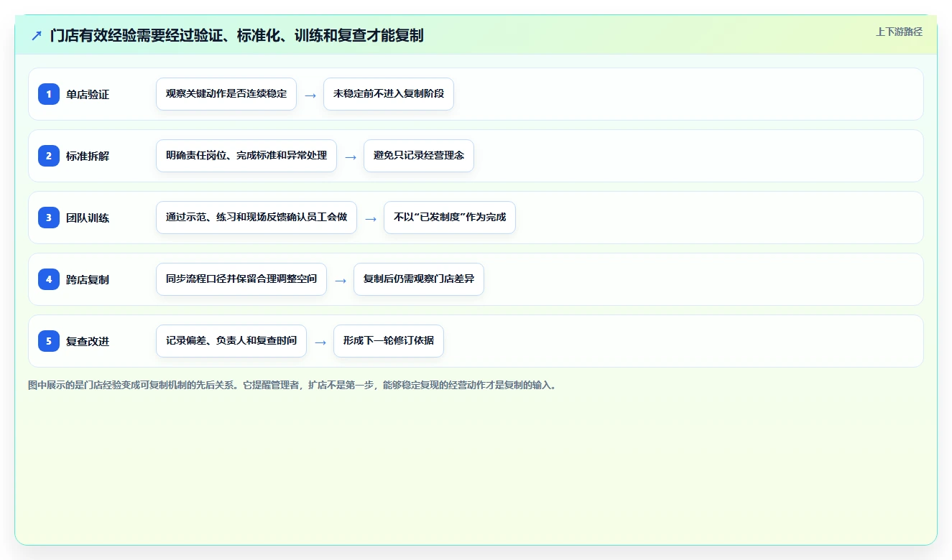This screenshot has width=952, height=560.
Task: Select step number badge 4
Action: (49, 279)
